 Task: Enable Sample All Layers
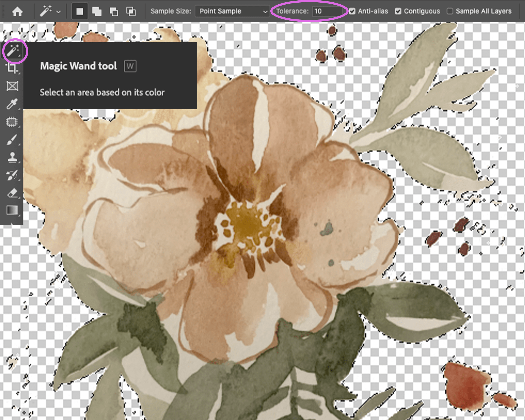[x=450, y=11]
